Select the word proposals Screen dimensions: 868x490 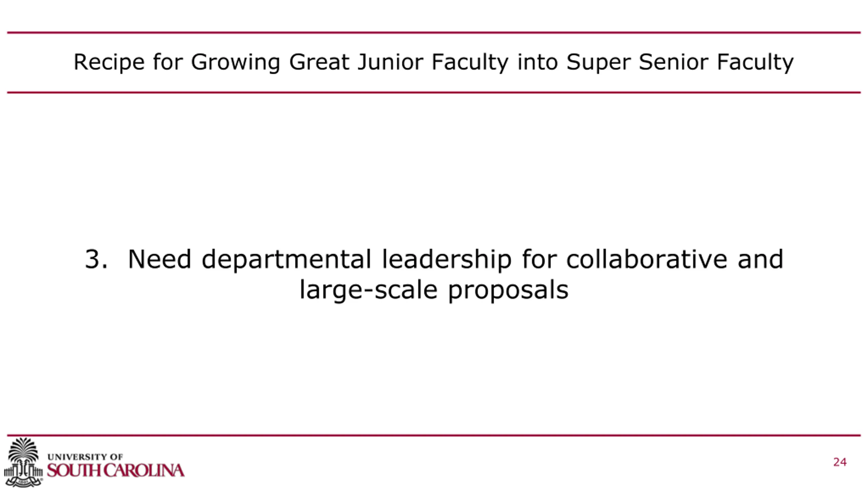pos(508,290)
